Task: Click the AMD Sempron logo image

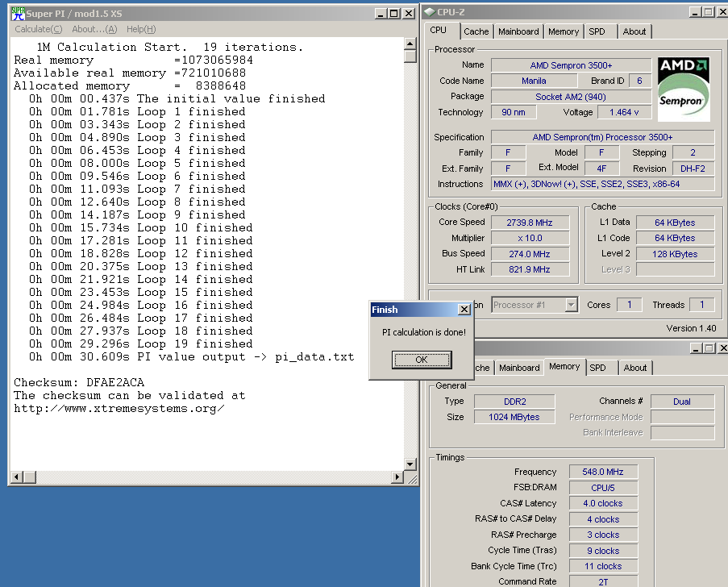Action: click(x=684, y=90)
